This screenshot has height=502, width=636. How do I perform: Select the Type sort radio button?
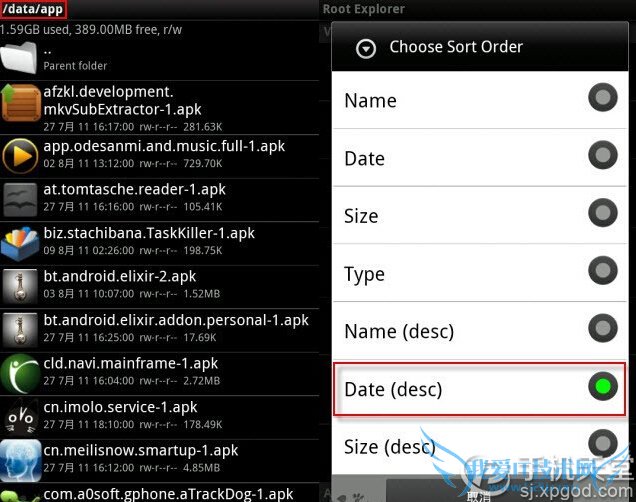pyautogui.click(x=603, y=270)
